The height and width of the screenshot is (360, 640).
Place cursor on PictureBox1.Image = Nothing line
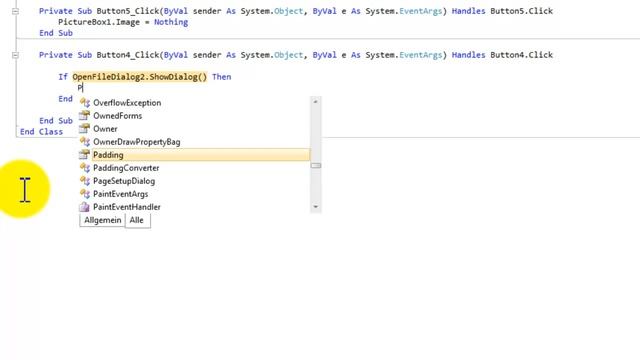click(123, 22)
